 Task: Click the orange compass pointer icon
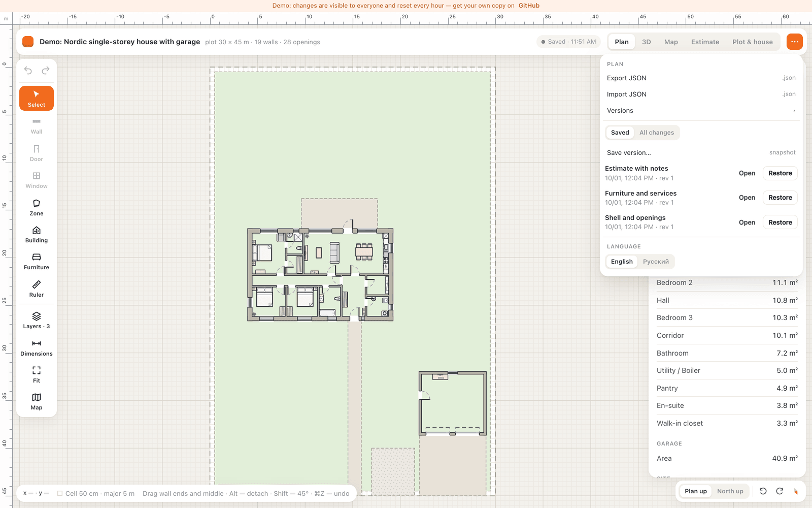796,491
